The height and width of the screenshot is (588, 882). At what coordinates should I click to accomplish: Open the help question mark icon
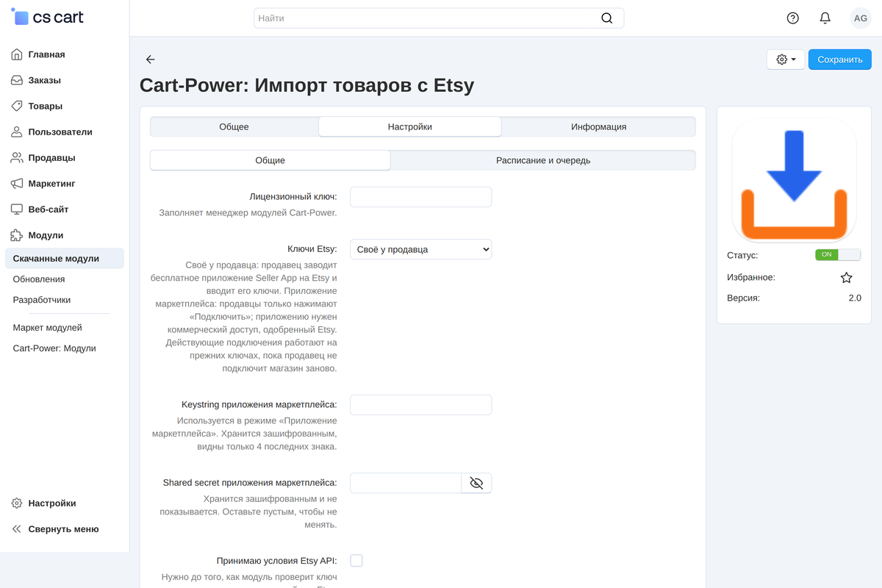(x=792, y=18)
